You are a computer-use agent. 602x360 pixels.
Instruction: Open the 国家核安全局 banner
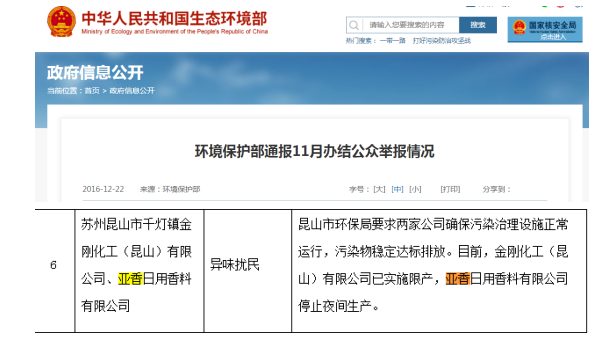[x=545, y=30]
